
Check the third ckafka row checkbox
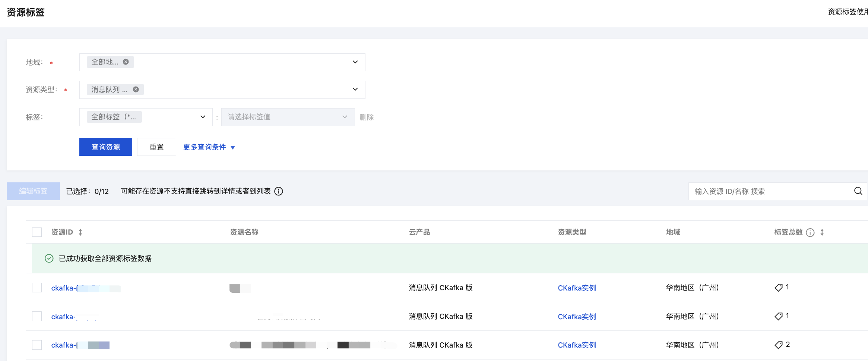coord(37,345)
